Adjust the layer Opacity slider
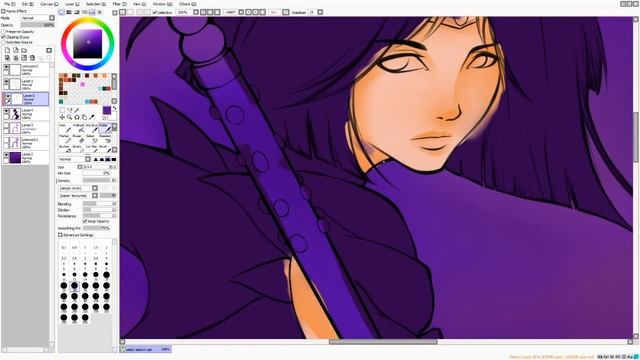Image resolution: width=640 pixels, height=360 pixels. pyautogui.click(x=38, y=25)
